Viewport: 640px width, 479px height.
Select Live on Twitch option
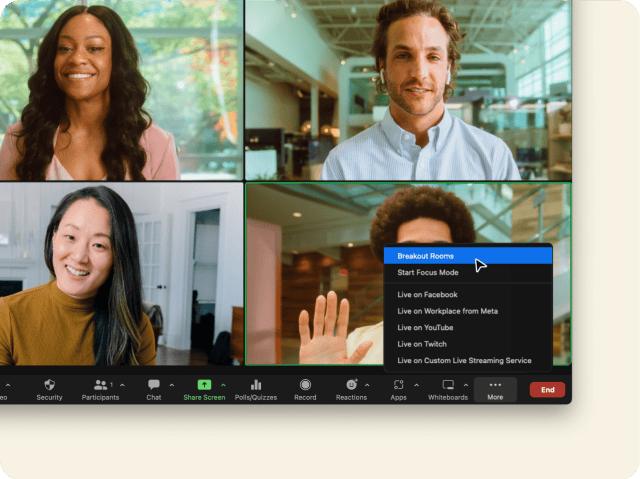421,344
